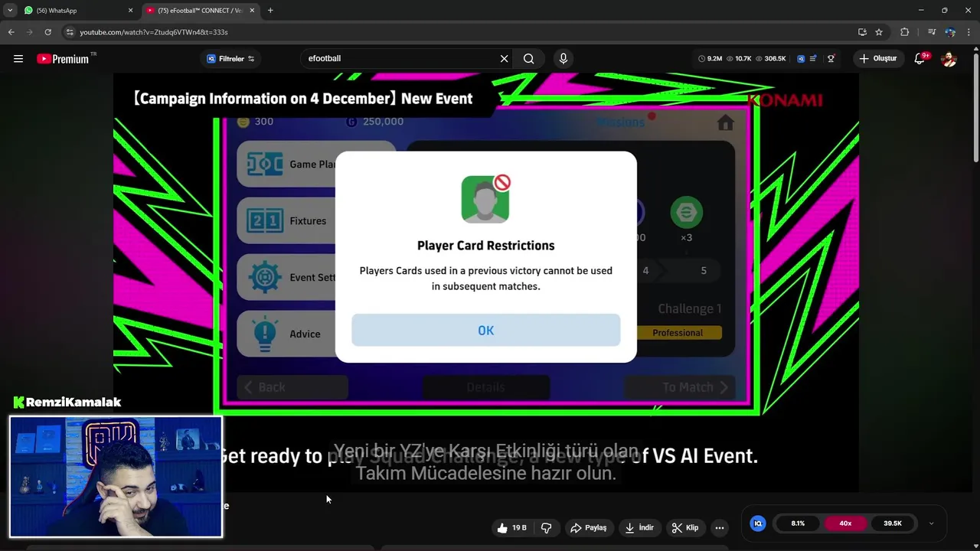Screen dimensions: 980x551
Task: Open a new browser tab
Action: [x=270, y=11]
